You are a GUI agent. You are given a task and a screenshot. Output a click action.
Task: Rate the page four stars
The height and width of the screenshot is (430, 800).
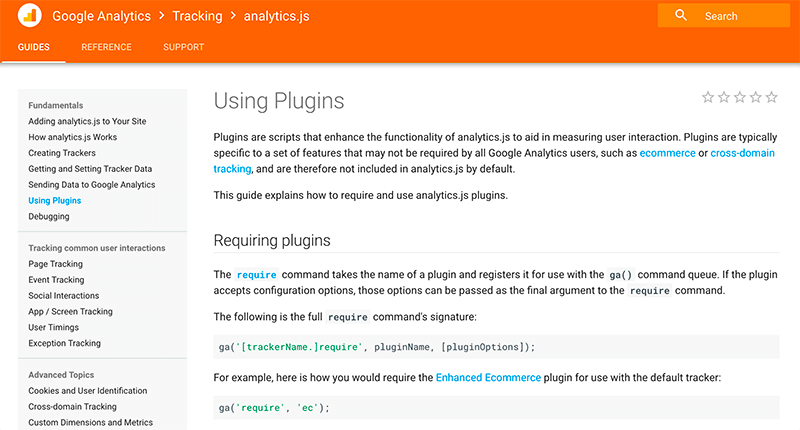point(756,97)
